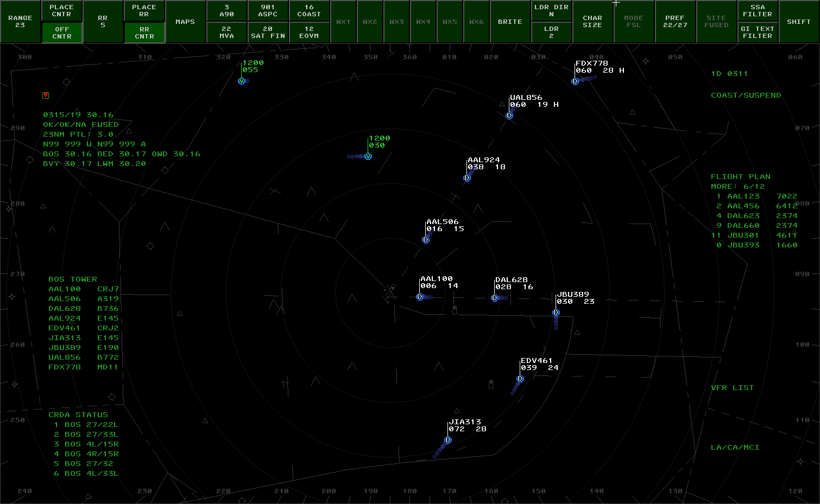Open the MAPS submenu
Image resolution: width=820 pixels, height=504 pixels.
pos(185,22)
